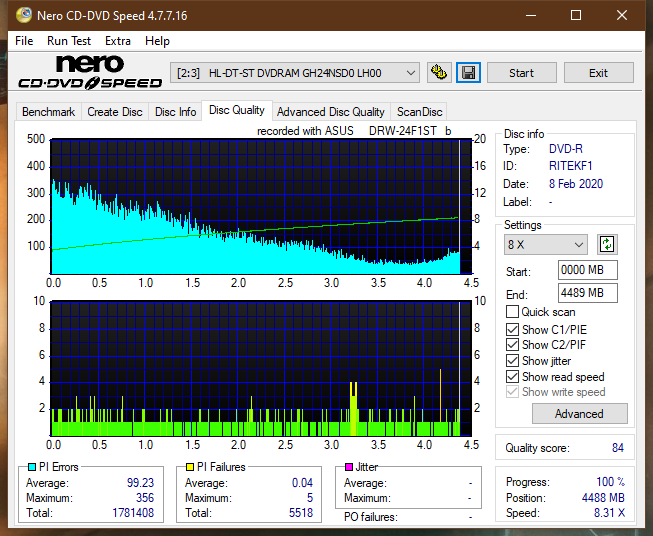Open the drive selection dropdown
Screen dimensions: 653x536
click(295, 73)
